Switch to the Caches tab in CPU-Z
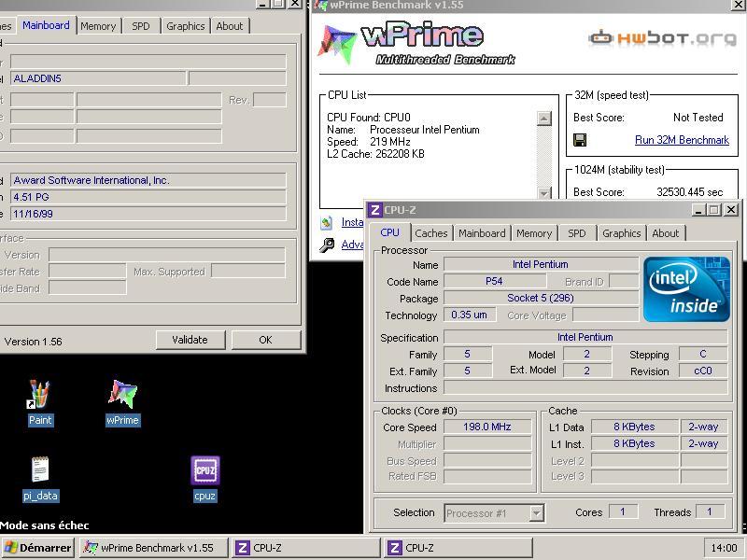The height and width of the screenshot is (560, 747). 431,233
